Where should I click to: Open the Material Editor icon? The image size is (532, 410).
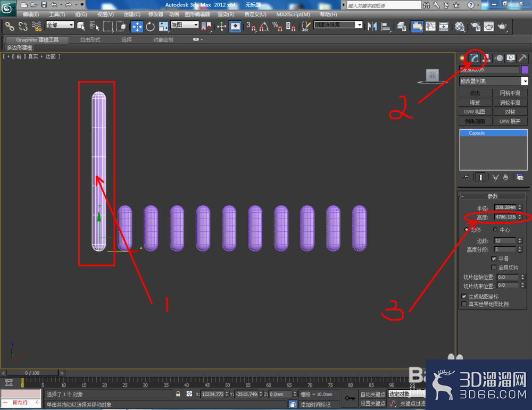tap(460, 27)
